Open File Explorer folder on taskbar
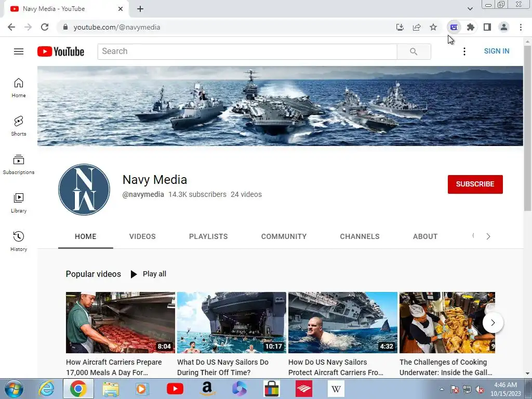Screen dimensions: 532x399 point(111,389)
